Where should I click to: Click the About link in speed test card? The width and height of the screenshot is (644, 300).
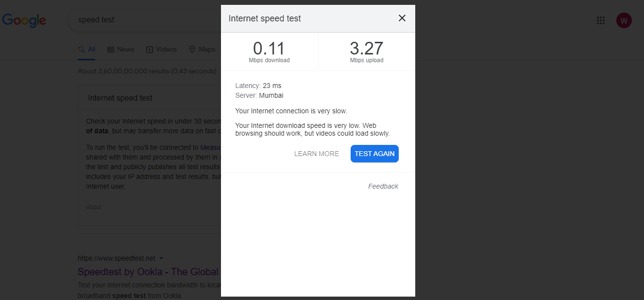[94, 207]
